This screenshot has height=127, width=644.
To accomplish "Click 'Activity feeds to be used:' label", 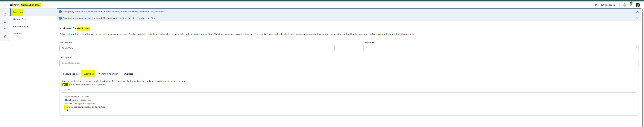I will point(77,97).
